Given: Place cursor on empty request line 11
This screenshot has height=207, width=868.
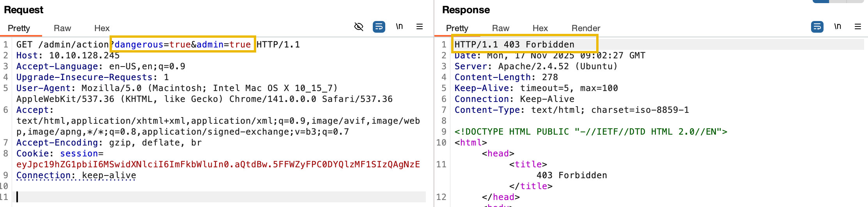Looking at the screenshot, I should pyautogui.click(x=221, y=197).
